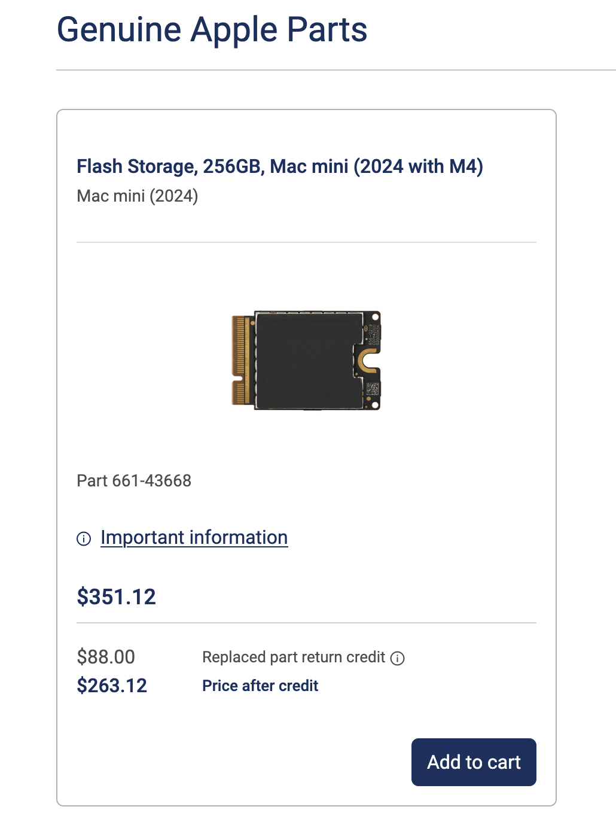Select the $351.12 price text

pos(116,596)
